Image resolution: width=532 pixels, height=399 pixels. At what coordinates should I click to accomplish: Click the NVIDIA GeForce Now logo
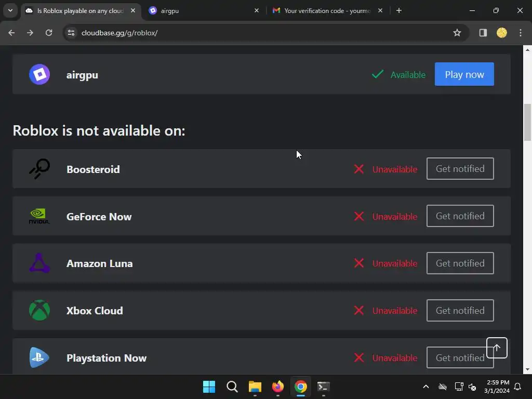click(39, 216)
